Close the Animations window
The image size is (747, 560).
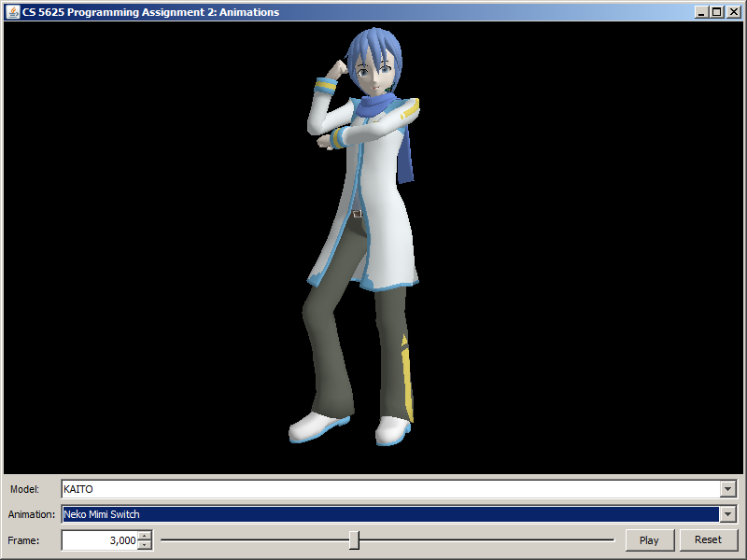731,12
